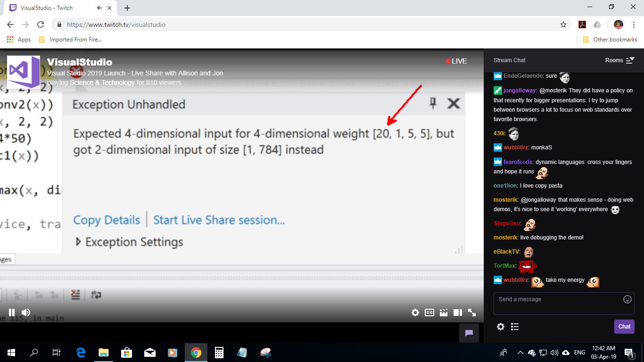The image size is (644, 362).
Task: Click the Stream Chat header label
Action: tap(509, 60)
